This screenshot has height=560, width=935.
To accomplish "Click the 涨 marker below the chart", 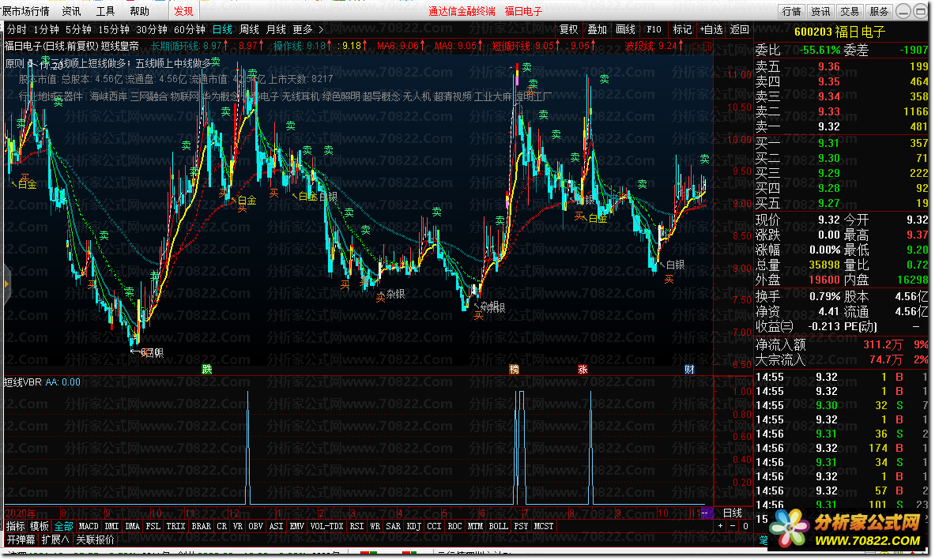I will click(582, 370).
